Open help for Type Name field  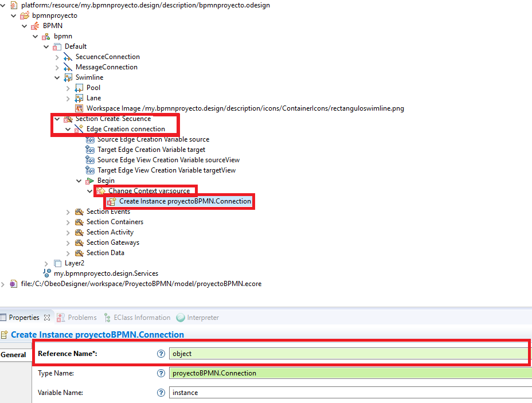(x=161, y=373)
